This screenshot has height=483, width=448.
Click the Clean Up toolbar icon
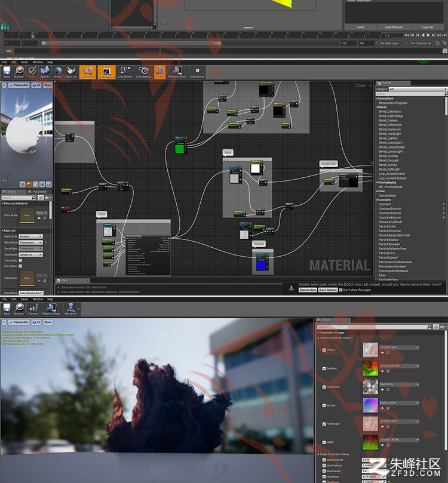pos(71,72)
